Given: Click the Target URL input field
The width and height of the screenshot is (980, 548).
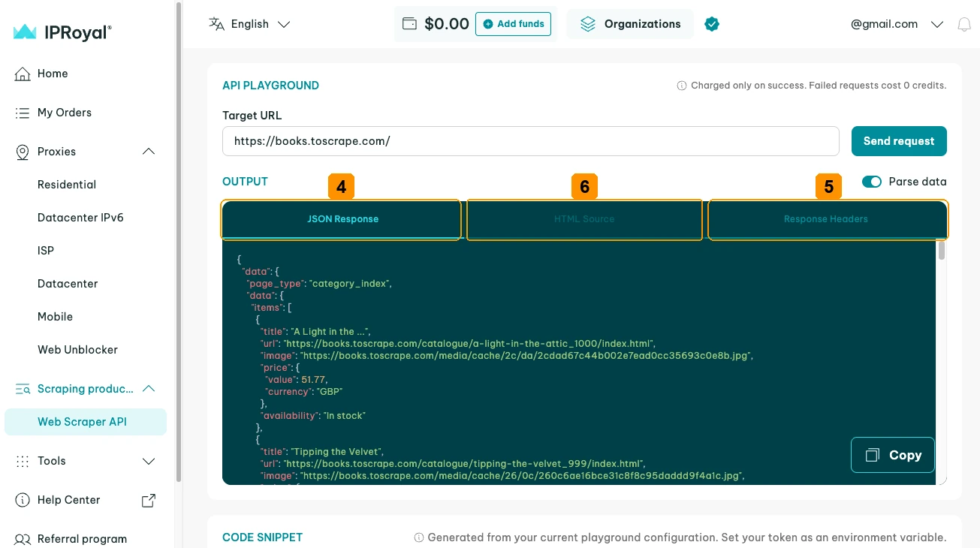Looking at the screenshot, I should click(x=531, y=141).
